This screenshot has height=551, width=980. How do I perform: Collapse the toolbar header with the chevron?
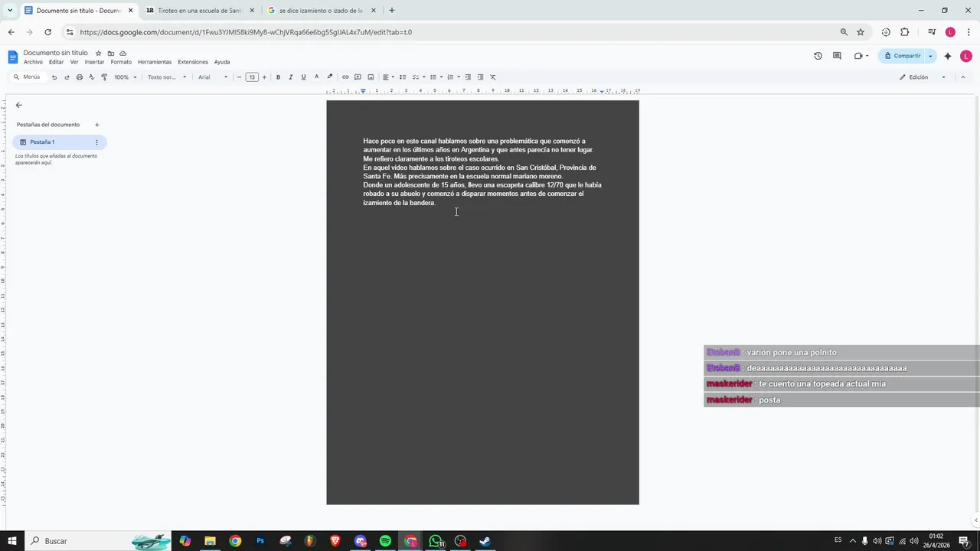tap(963, 77)
